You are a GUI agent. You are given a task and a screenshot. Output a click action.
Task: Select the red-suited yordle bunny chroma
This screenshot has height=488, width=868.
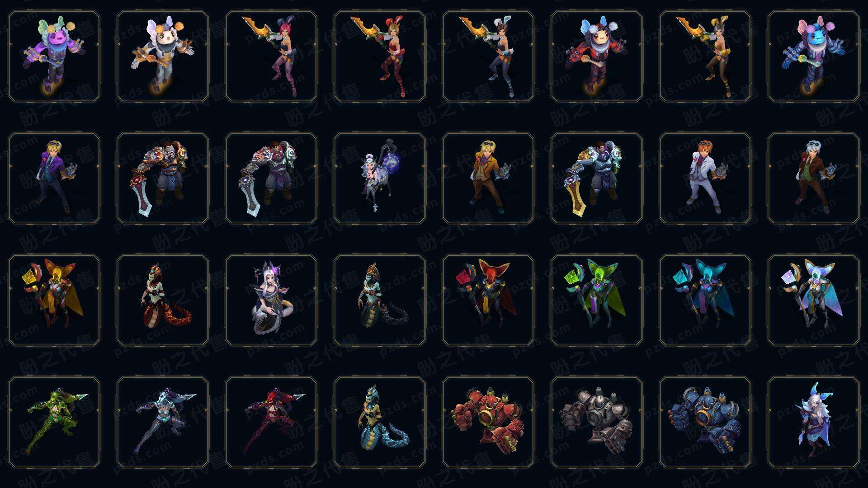(x=597, y=56)
